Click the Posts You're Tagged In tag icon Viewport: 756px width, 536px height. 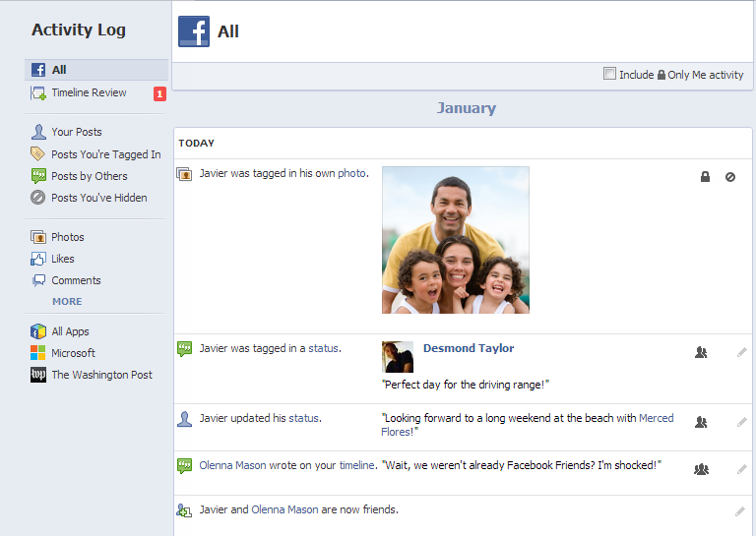coord(37,154)
